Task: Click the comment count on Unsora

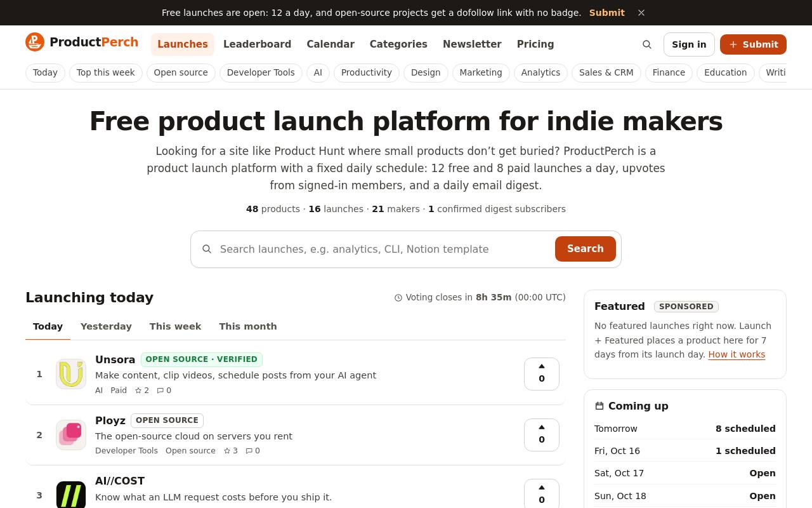Action: click(x=164, y=391)
